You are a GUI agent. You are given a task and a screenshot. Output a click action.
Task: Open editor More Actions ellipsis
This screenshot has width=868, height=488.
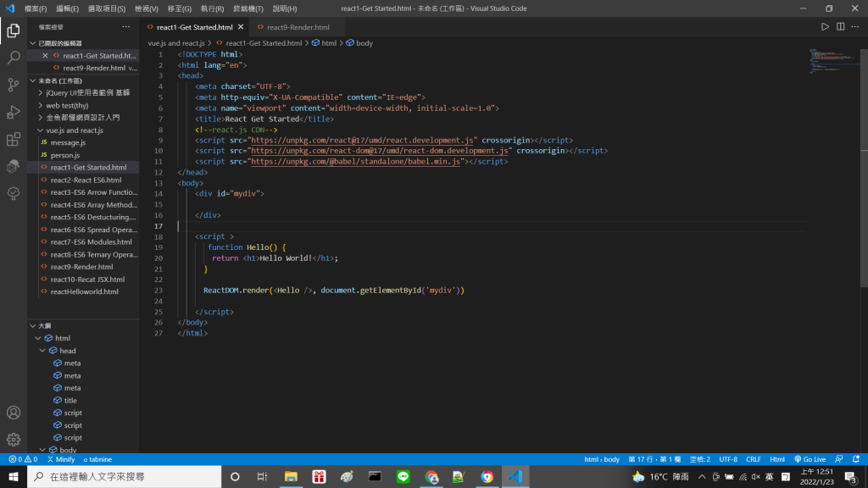(x=855, y=26)
